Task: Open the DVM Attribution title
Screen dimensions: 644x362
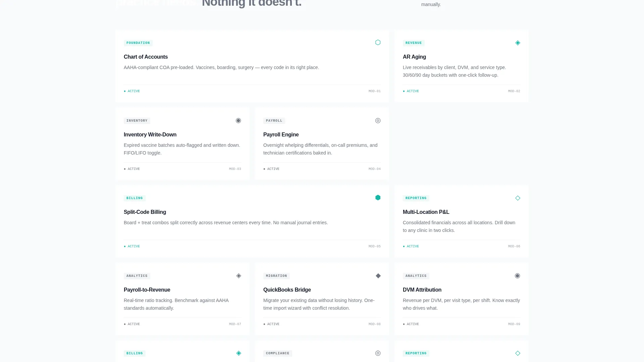Action: point(422,290)
